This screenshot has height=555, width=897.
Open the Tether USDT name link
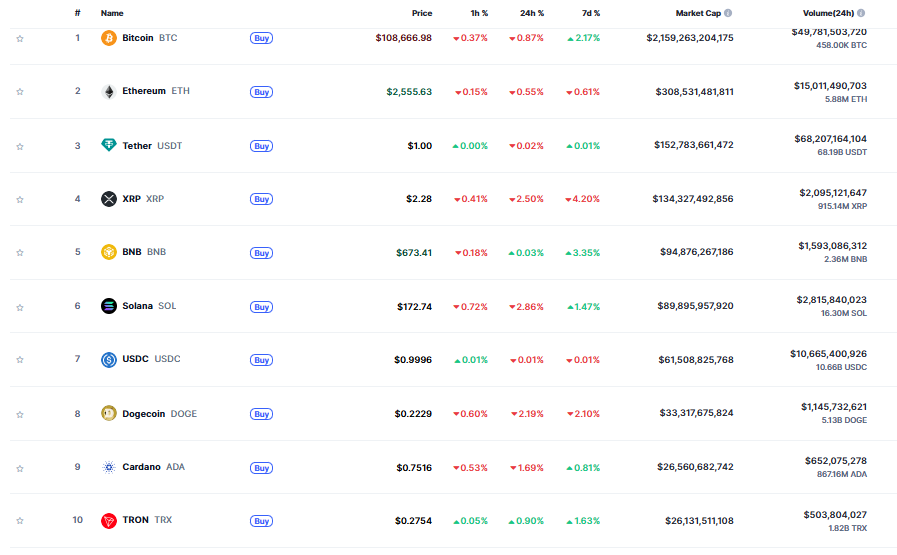click(152, 146)
